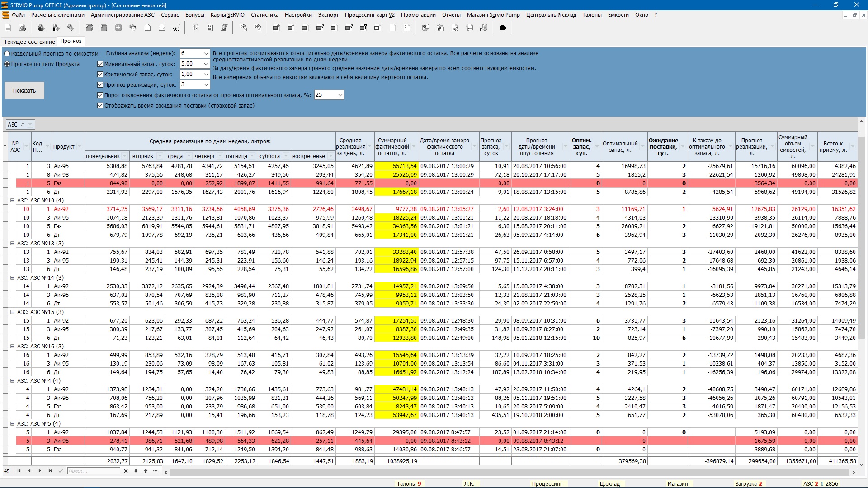The height and width of the screenshot is (488, 868).
Task: Click the gray plus square toolbar icon
Action: pos(118,28)
